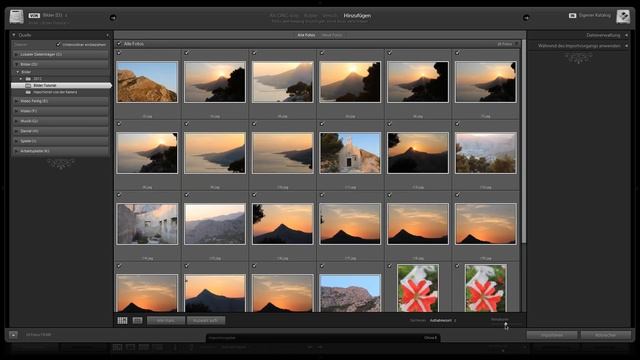This screenshot has height=360, width=640.
Task: Expand the 2011 folder triangle
Action: [x=21, y=78]
